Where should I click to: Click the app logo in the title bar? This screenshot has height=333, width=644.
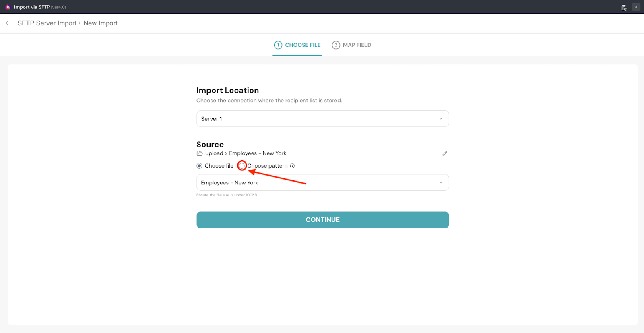coord(8,7)
